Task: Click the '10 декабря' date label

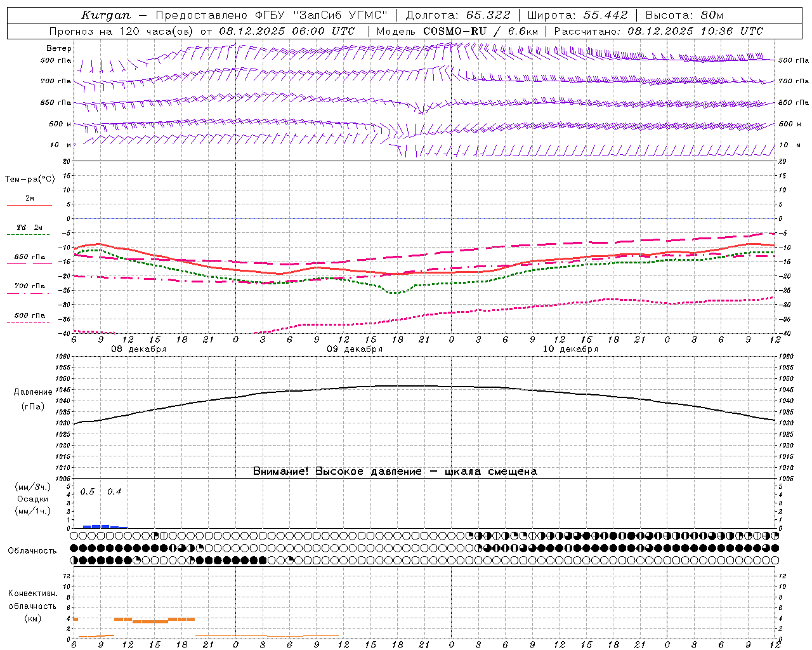Action: (570, 349)
